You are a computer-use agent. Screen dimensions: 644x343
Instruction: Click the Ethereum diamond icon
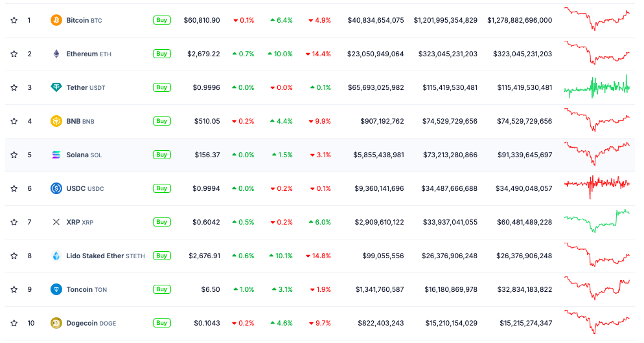(x=56, y=54)
